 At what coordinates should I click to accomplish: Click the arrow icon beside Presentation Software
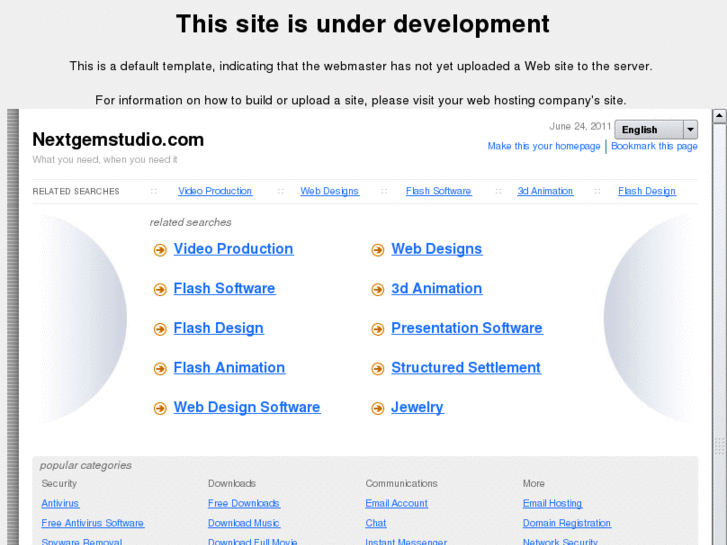(x=378, y=330)
